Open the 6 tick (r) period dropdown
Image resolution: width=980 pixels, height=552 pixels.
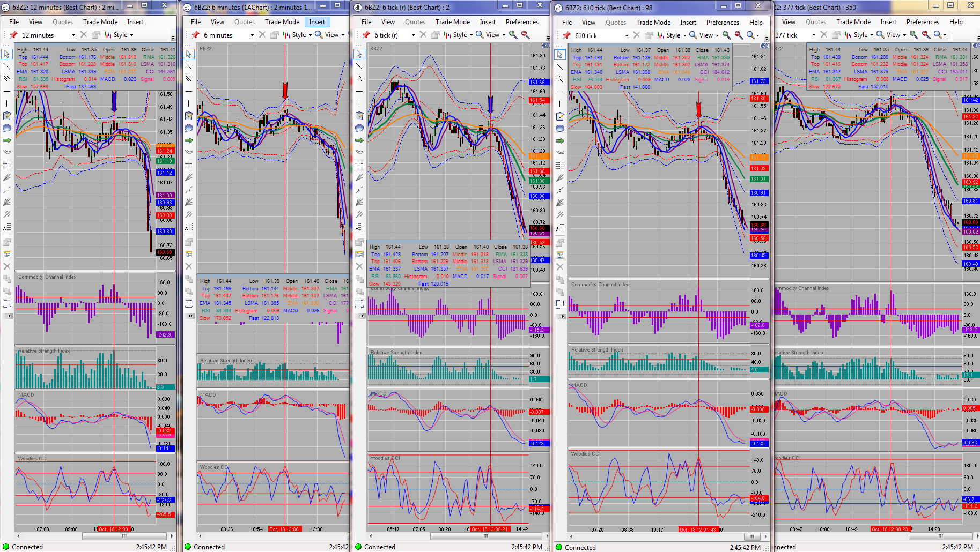413,35
